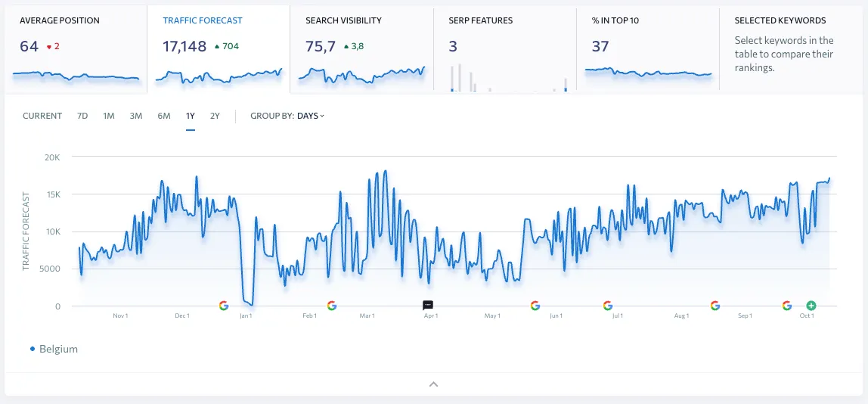This screenshot has height=404, width=868.
Task: Switch time range to 2Y
Action: pos(215,116)
